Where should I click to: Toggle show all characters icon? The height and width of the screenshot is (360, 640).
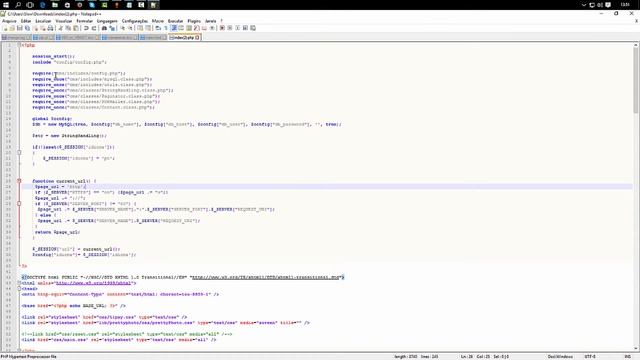tap(166, 28)
